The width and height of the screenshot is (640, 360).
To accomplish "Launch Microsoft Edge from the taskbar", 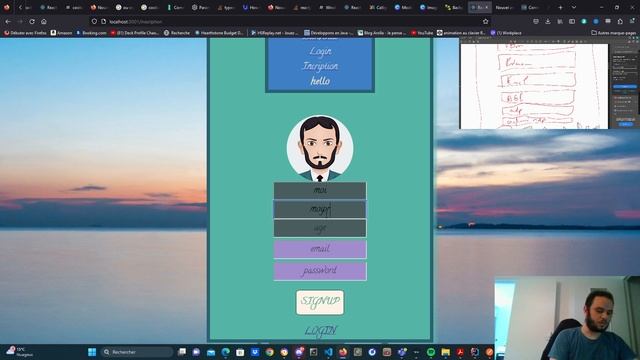I will (225, 352).
